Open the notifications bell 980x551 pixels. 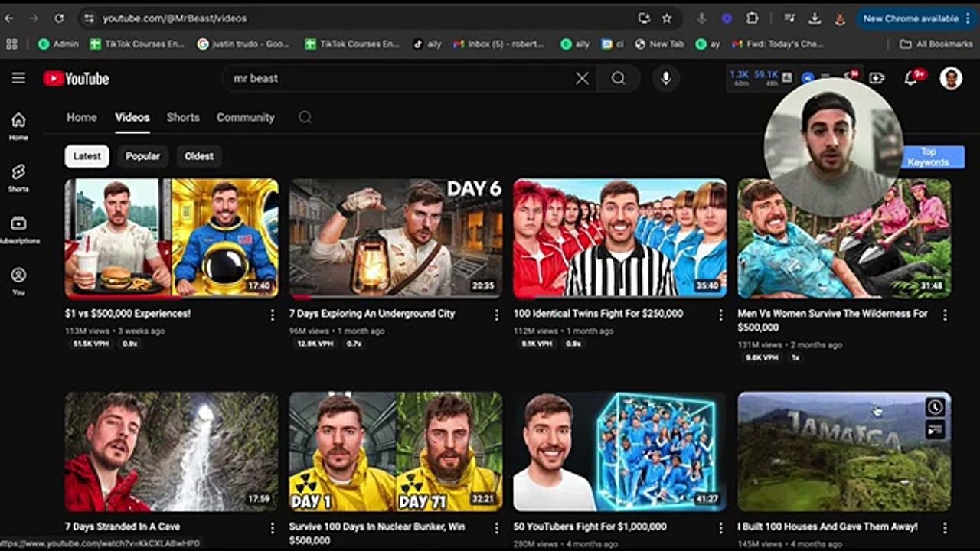(x=910, y=78)
